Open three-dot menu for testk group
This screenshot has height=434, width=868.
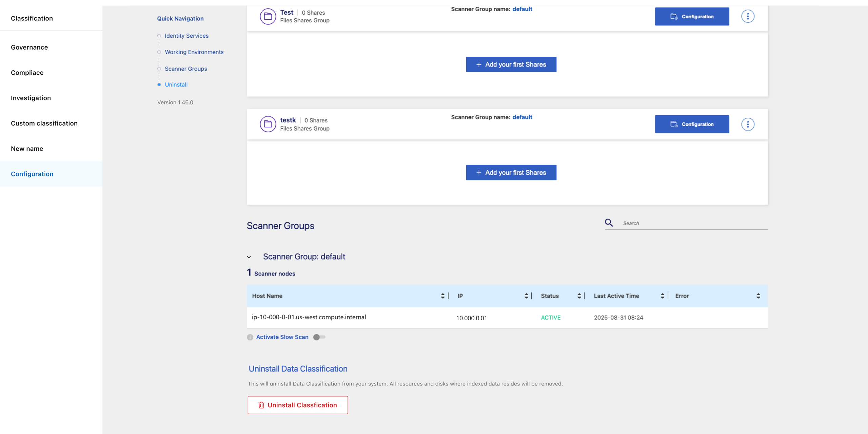pos(748,124)
